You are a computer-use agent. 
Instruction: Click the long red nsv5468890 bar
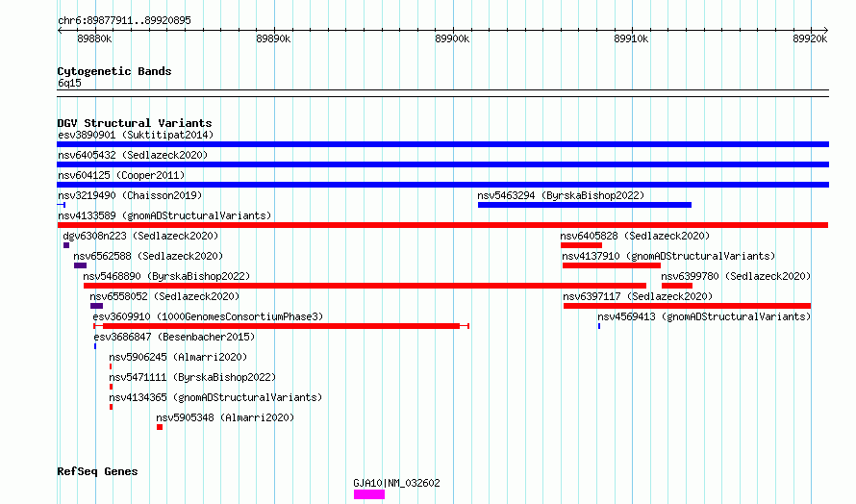pyautogui.click(x=365, y=286)
